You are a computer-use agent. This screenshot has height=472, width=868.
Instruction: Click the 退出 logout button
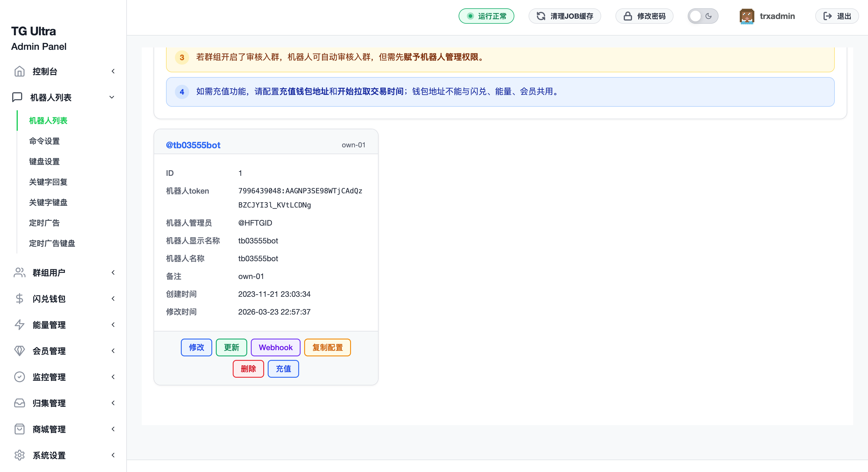coord(837,16)
